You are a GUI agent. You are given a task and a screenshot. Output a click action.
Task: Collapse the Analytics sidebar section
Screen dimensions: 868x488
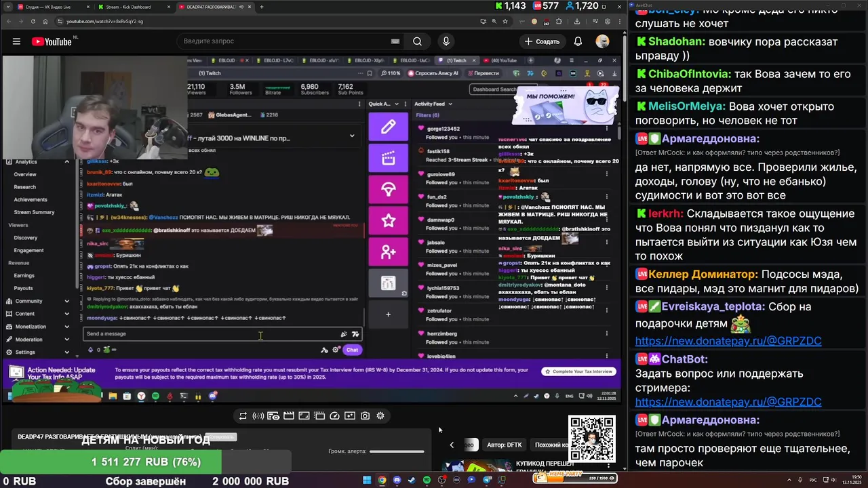click(x=66, y=162)
